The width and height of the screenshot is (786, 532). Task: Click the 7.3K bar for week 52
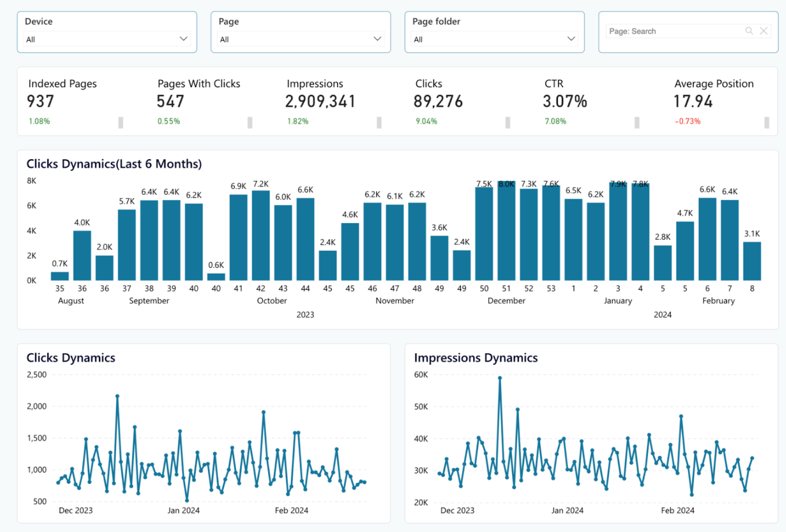529,235
